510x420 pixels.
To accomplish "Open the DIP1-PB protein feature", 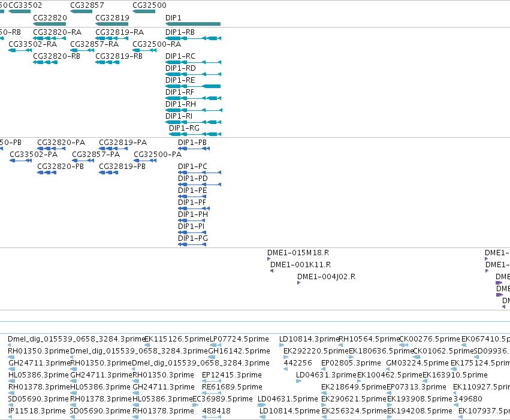I will [x=194, y=149].
